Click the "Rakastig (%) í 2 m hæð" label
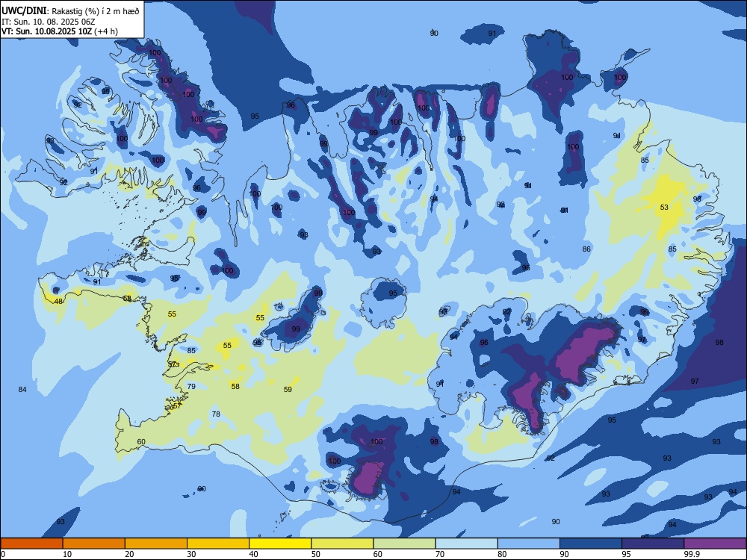This screenshot has width=747, height=560. click(x=96, y=11)
